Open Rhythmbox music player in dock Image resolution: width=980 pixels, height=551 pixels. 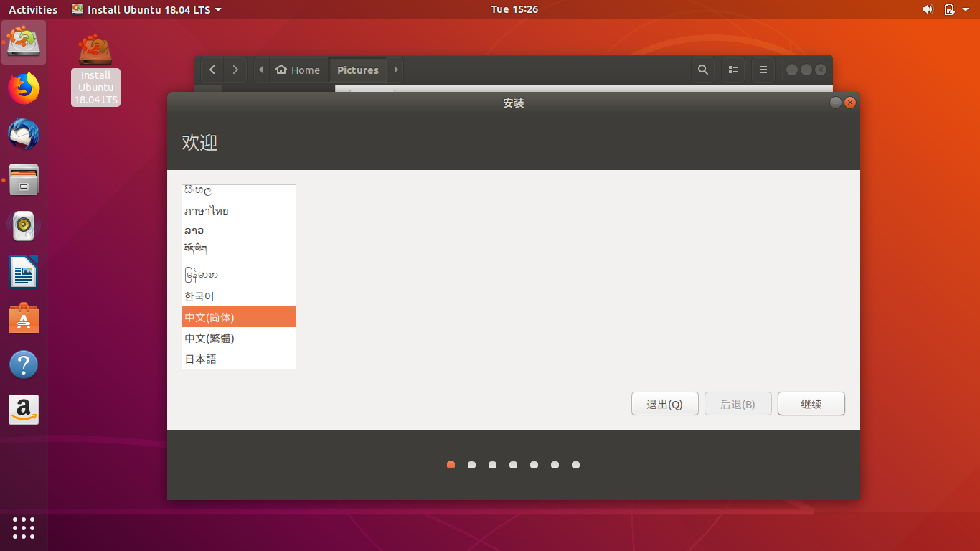pyautogui.click(x=24, y=226)
